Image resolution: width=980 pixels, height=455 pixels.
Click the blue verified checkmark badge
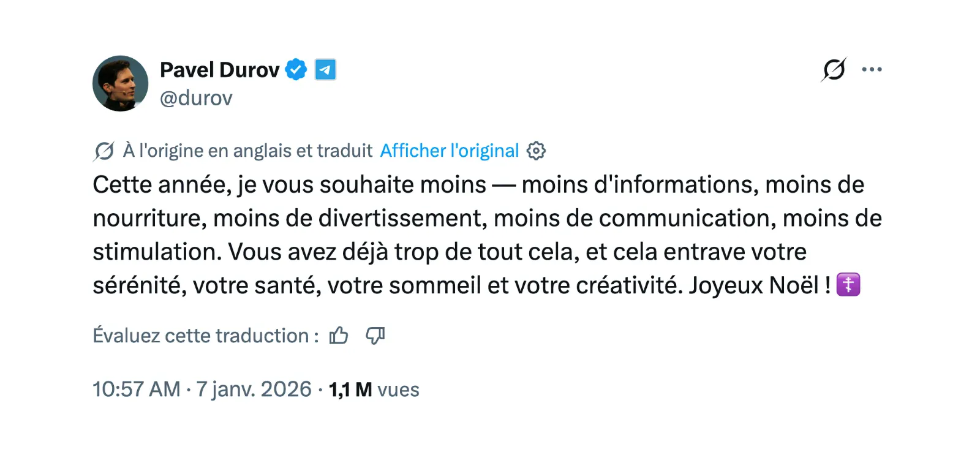click(296, 70)
